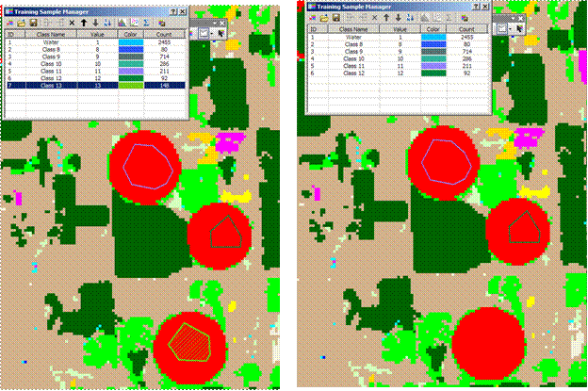
Task: Click Move Up arrow in right manager toolbar
Action: pyautogui.click(x=386, y=17)
